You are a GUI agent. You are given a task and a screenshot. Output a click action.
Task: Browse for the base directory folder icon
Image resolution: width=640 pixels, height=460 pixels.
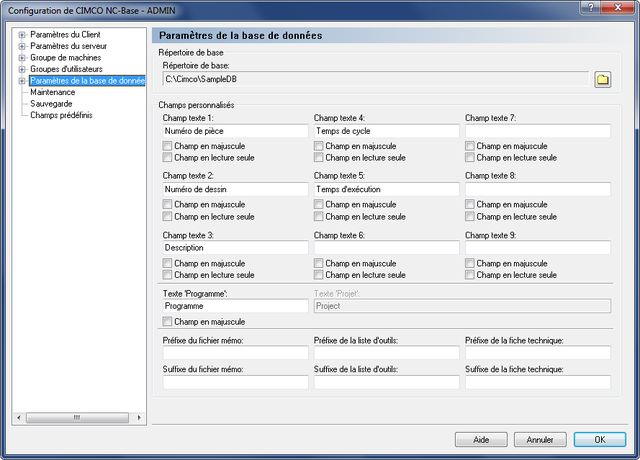pyautogui.click(x=602, y=79)
